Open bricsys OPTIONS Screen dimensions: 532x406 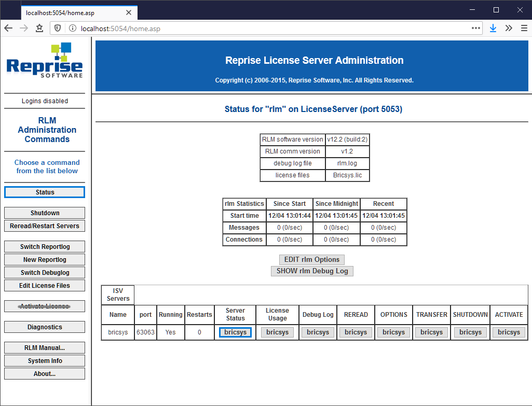pos(393,332)
